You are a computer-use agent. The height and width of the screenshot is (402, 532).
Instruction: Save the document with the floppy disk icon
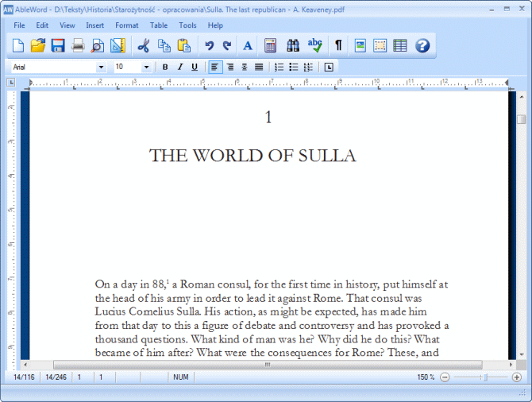tap(58, 45)
